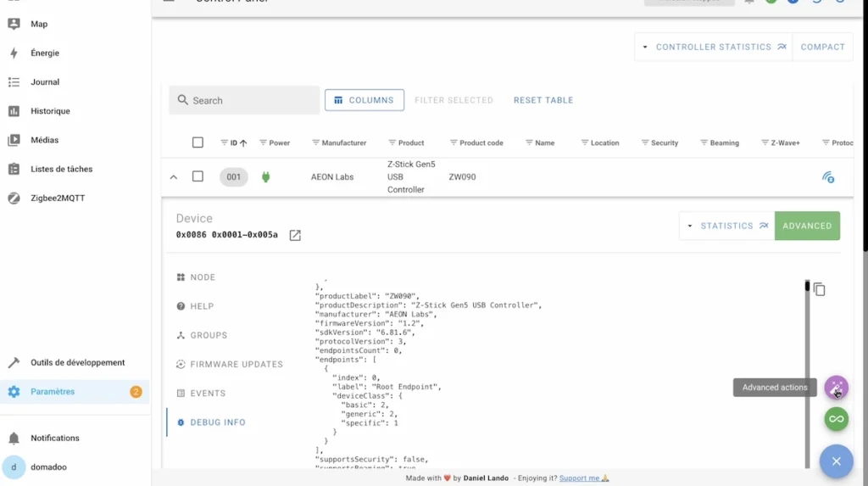The image size is (868, 486).
Task: Click the purple Advanced actions floating button
Action: click(836, 388)
